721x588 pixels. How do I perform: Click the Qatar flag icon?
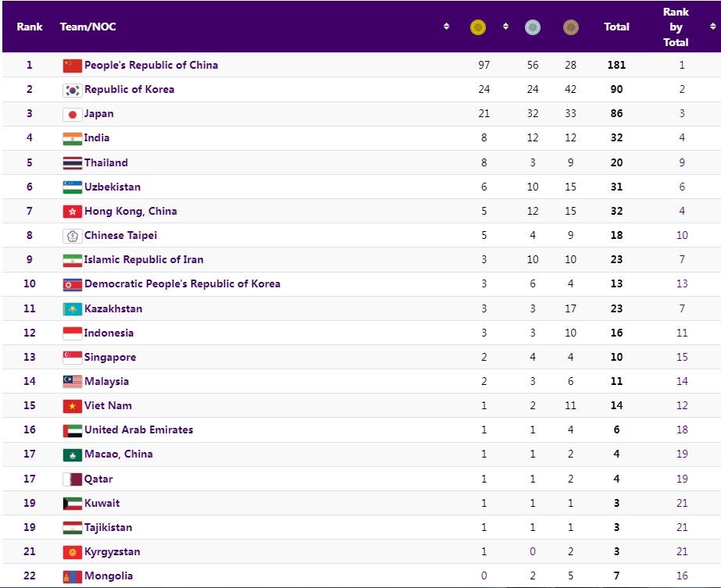(x=72, y=479)
